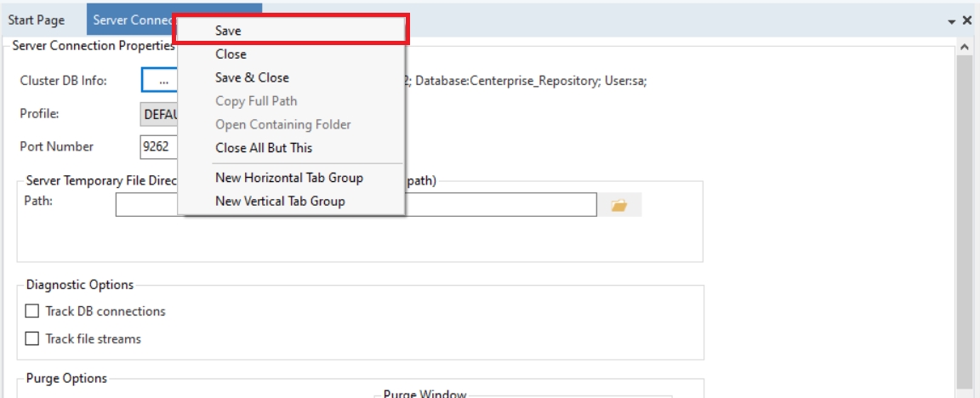The height and width of the screenshot is (398, 980).
Task: Choose Save from the context menu
Action: pyautogui.click(x=228, y=31)
